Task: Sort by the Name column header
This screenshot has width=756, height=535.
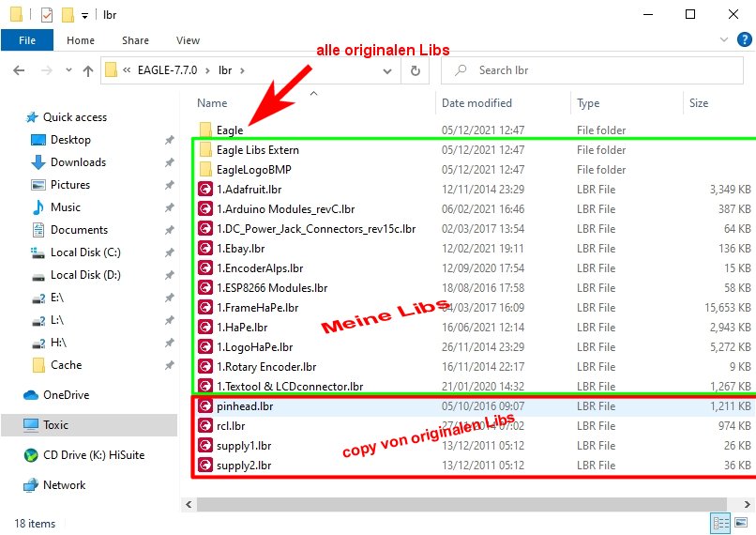Action: coord(212,103)
